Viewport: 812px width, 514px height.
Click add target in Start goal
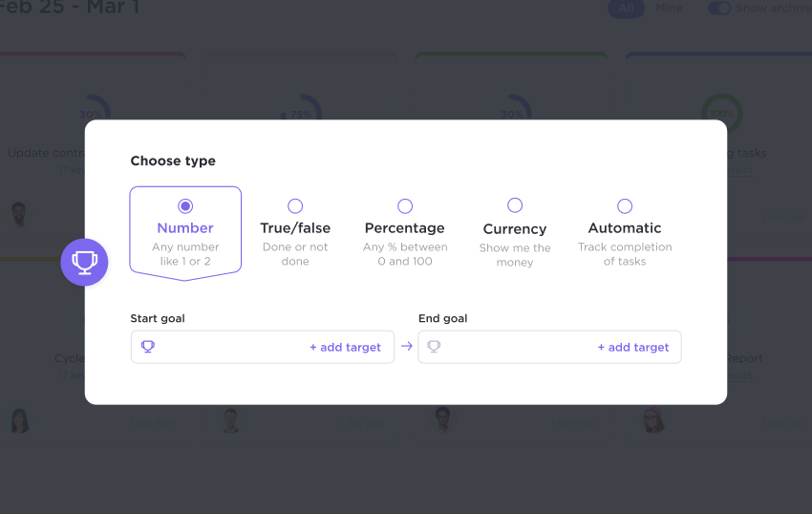click(345, 347)
